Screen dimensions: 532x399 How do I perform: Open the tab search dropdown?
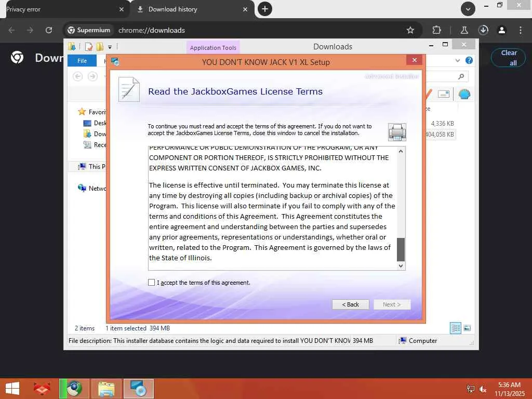tap(468, 9)
